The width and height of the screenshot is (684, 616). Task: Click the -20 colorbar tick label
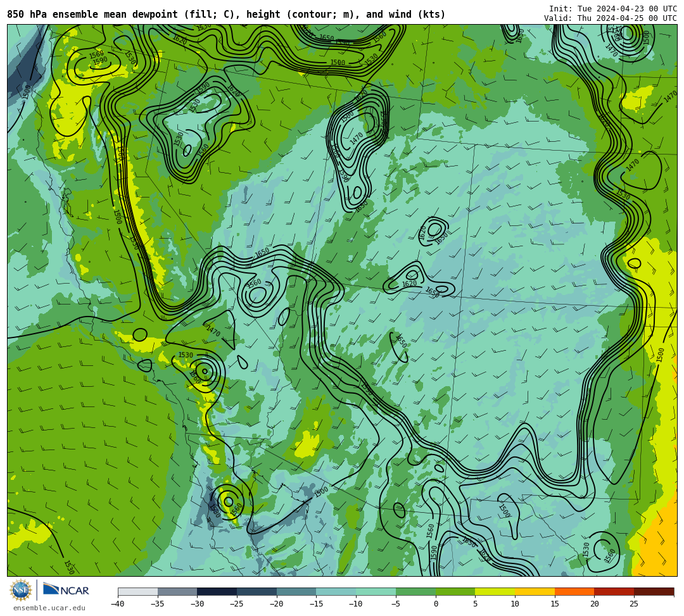pos(277,604)
